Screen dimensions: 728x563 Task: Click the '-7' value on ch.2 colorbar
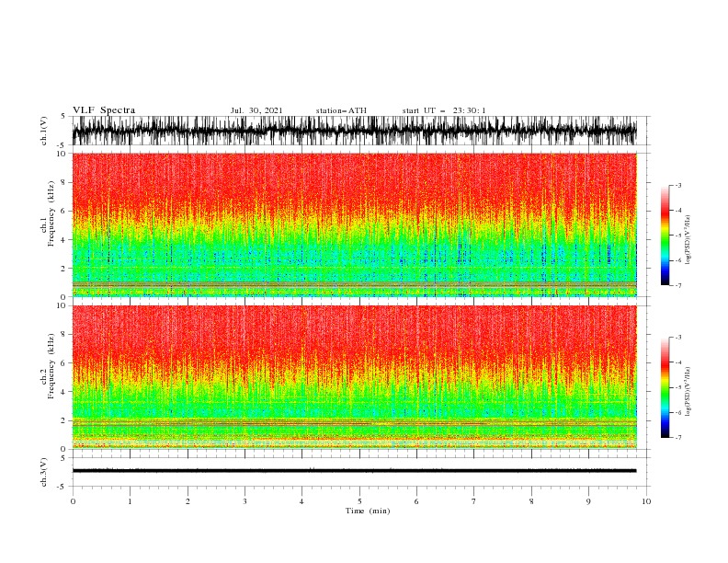click(x=678, y=437)
